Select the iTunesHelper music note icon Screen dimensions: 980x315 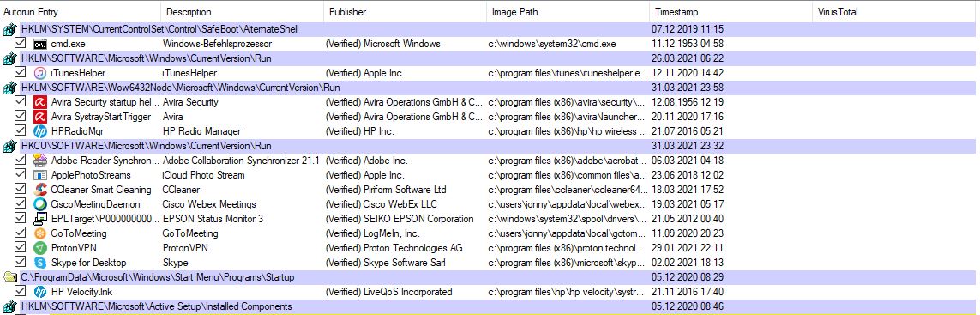coord(40,73)
